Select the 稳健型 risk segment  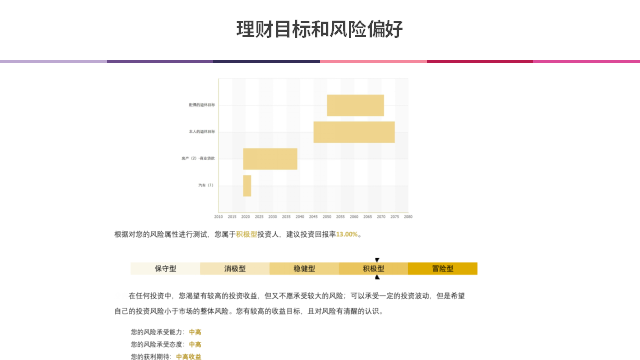(x=304, y=269)
